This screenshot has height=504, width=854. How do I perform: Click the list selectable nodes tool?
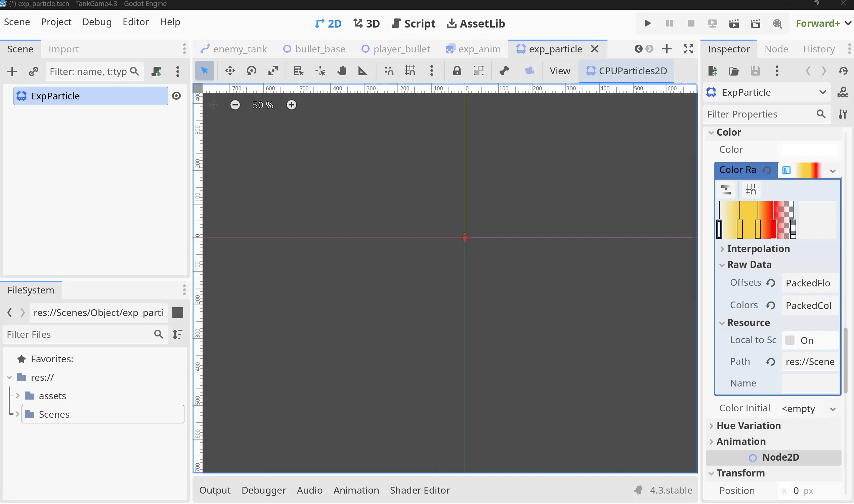298,71
